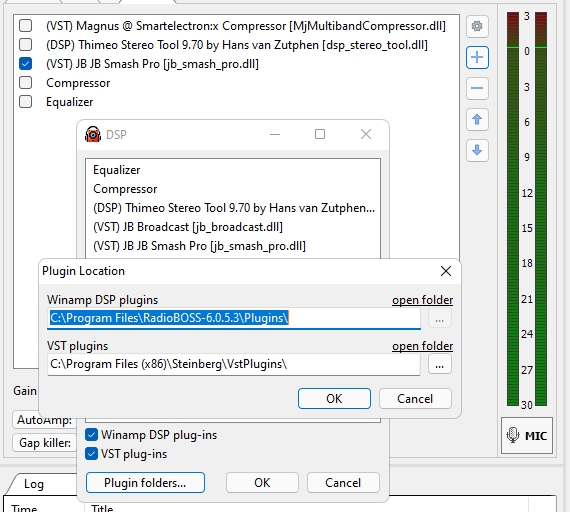This screenshot has height=512, width=570.
Task: Click the Title column header in Log
Action: click(x=102, y=508)
